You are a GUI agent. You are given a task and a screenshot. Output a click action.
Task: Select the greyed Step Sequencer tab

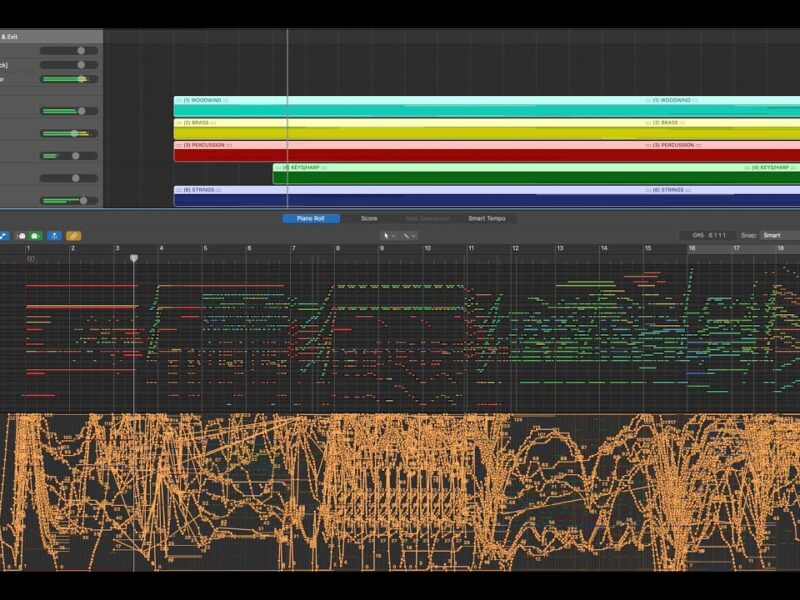click(428, 218)
